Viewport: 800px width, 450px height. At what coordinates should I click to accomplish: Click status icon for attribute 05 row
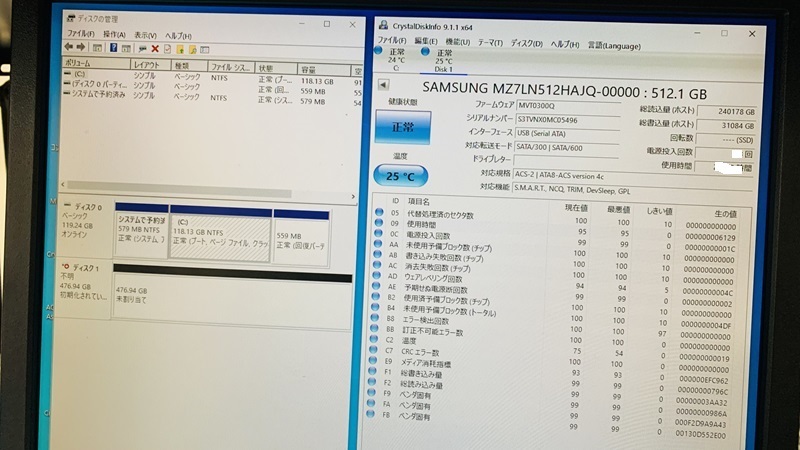(x=379, y=211)
